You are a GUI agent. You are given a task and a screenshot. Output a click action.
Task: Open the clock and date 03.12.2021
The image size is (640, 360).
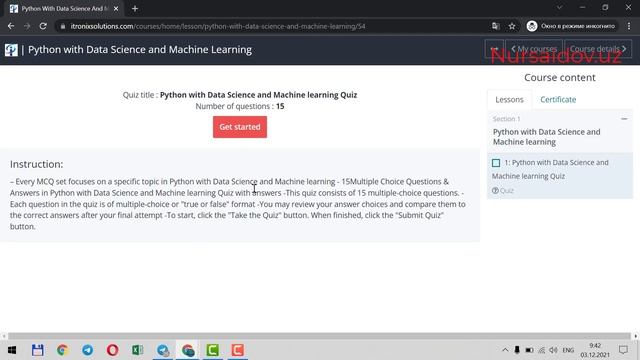coord(595,350)
